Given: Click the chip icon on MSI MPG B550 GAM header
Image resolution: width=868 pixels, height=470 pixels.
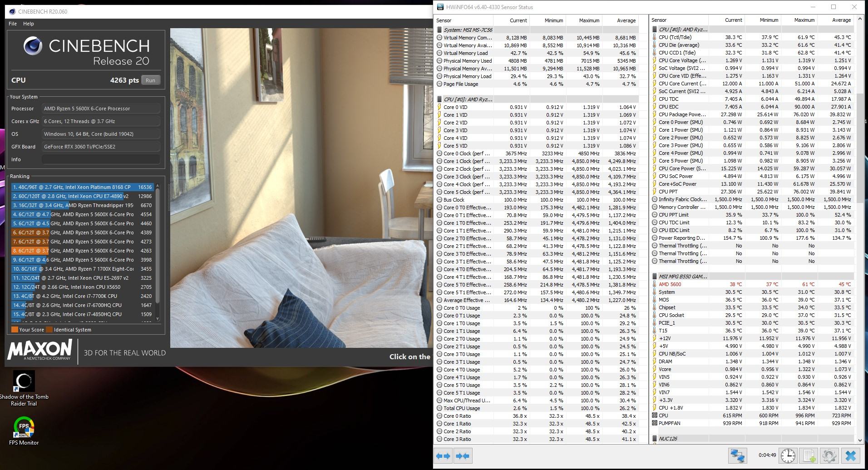Looking at the screenshot, I should [x=655, y=276].
